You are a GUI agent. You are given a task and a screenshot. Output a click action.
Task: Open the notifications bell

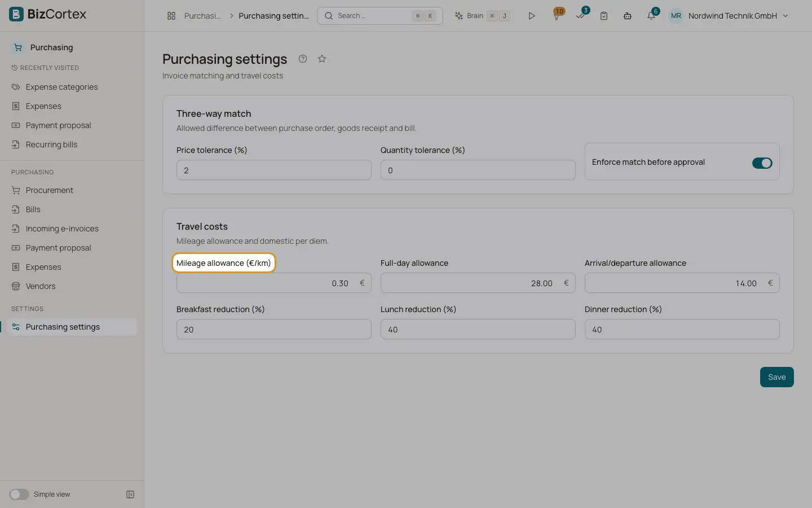[652, 15]
